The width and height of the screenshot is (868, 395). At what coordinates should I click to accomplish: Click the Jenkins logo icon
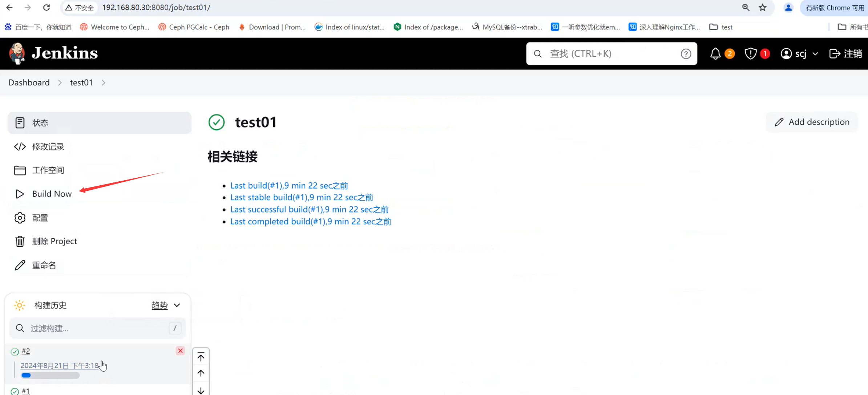coord(17,53)
